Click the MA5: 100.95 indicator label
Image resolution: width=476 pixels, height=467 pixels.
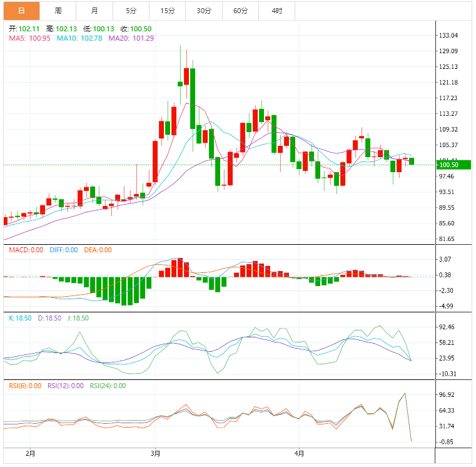tap(29, 38)
